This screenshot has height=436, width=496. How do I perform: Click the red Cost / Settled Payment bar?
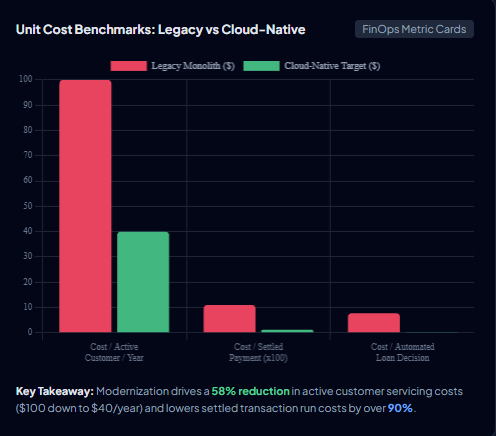click(x=229, y=319)
